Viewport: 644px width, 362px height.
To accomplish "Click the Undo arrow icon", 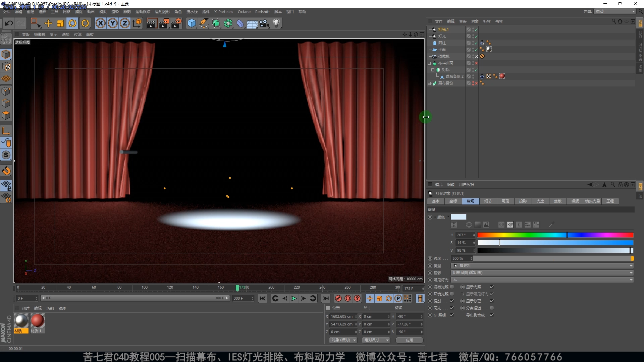I will click(9, 23).
